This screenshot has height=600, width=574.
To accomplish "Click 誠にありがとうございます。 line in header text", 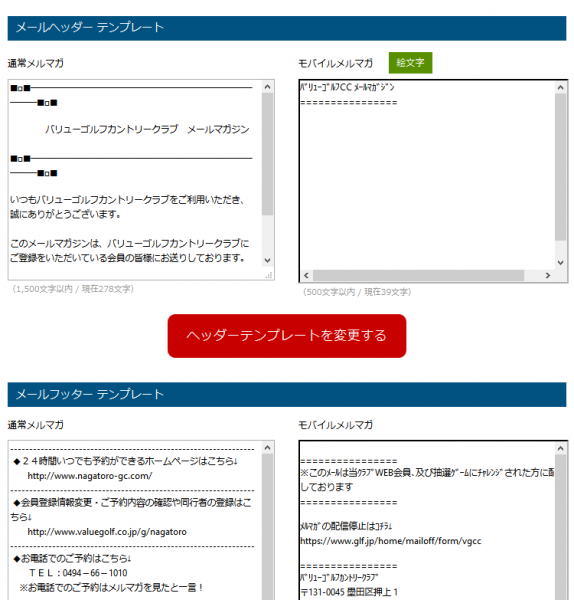I will click(65, 214).
